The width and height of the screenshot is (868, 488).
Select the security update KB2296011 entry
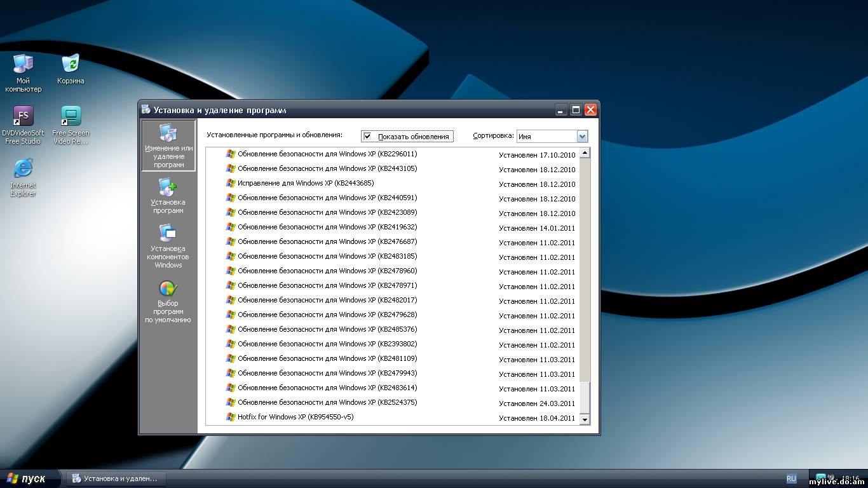coord(327,154)
